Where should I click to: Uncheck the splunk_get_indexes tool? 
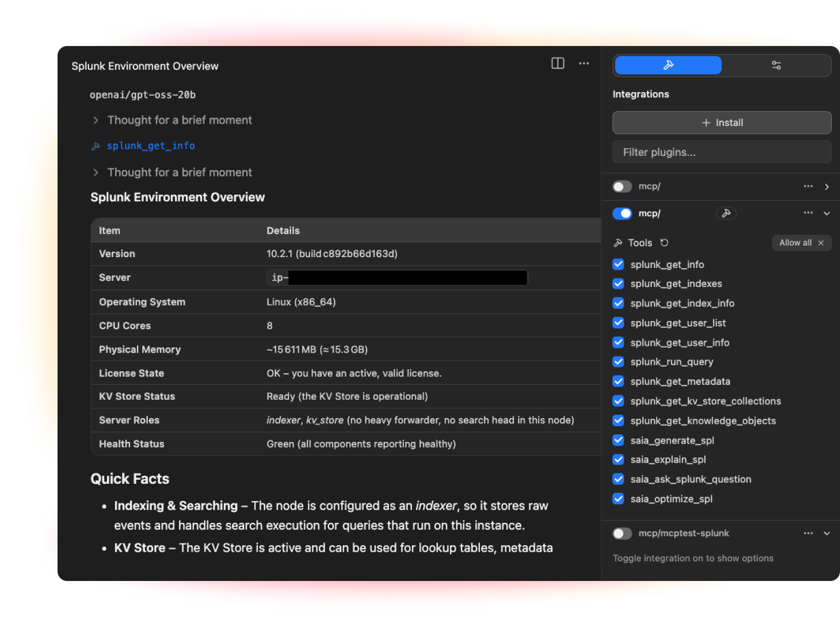pyautogui.click(x=618, y=284)
